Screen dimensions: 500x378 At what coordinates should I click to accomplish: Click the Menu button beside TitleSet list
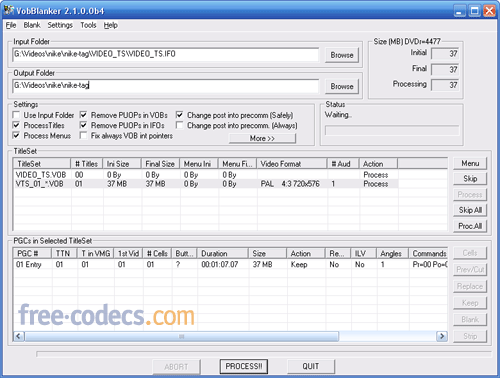click(470, 163)
